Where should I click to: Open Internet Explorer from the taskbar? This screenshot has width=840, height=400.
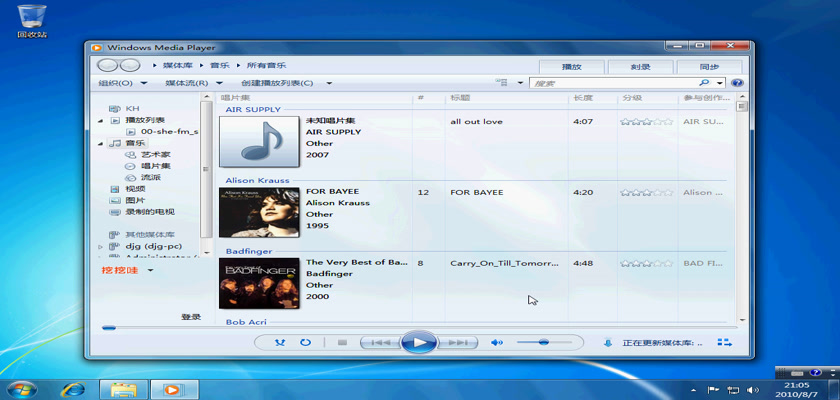point(72,388)
